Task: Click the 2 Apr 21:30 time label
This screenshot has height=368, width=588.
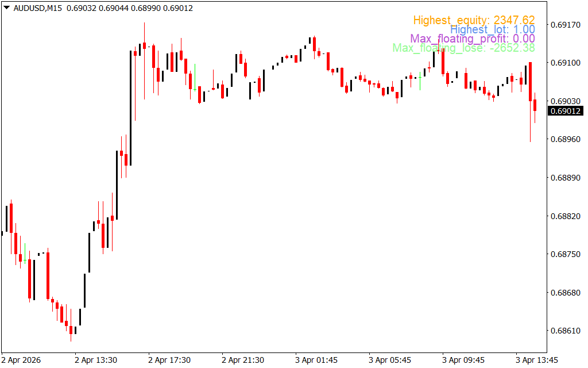Action: [243, 360]
